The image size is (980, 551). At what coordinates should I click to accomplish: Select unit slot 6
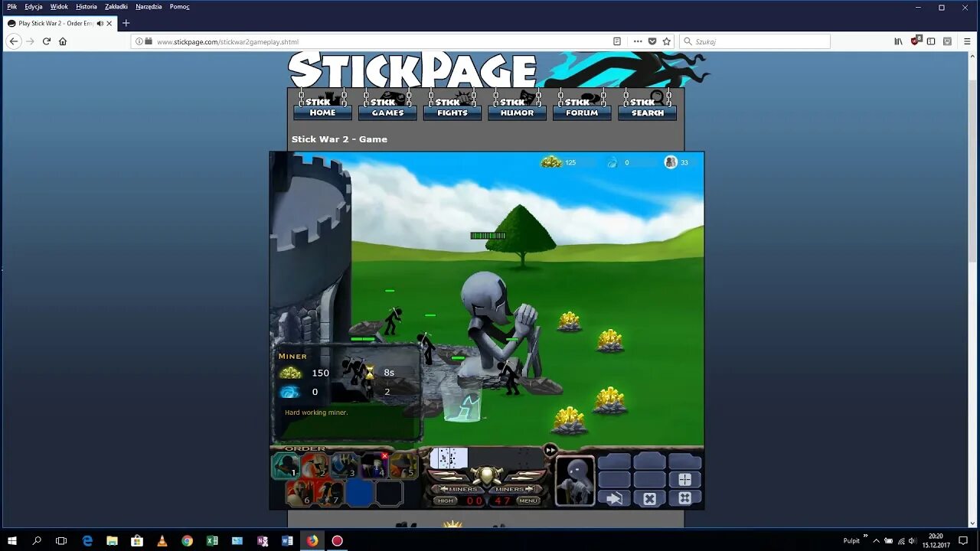[x=300, y=493]
